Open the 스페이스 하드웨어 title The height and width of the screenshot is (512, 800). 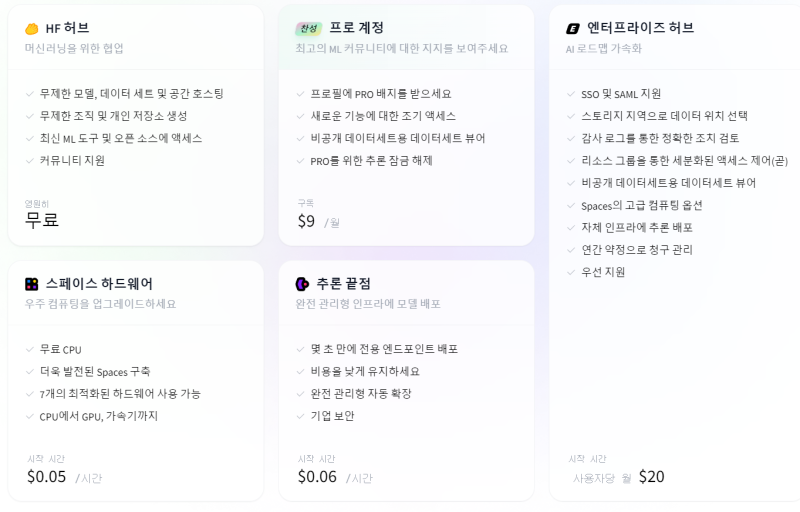tap(99, 284)
